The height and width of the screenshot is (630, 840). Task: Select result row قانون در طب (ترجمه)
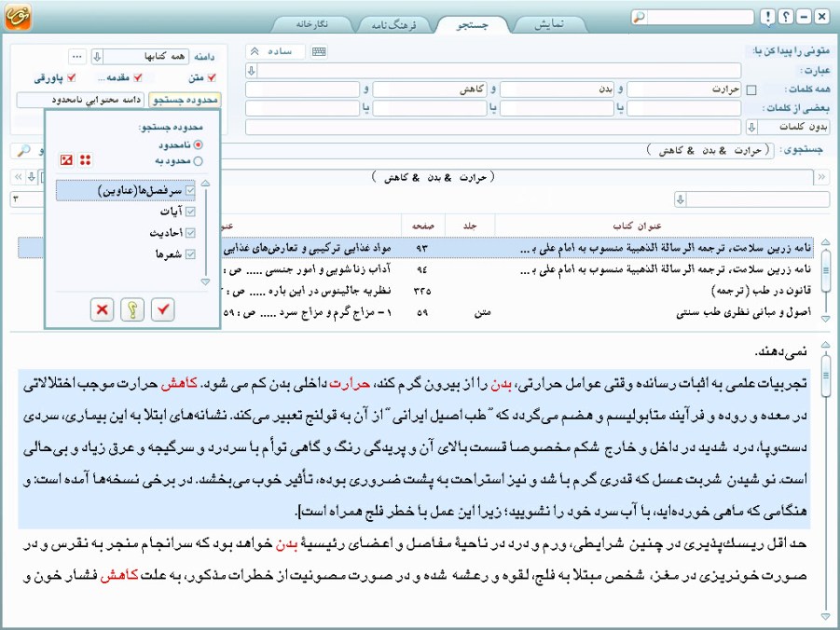[x=517, y=291]
